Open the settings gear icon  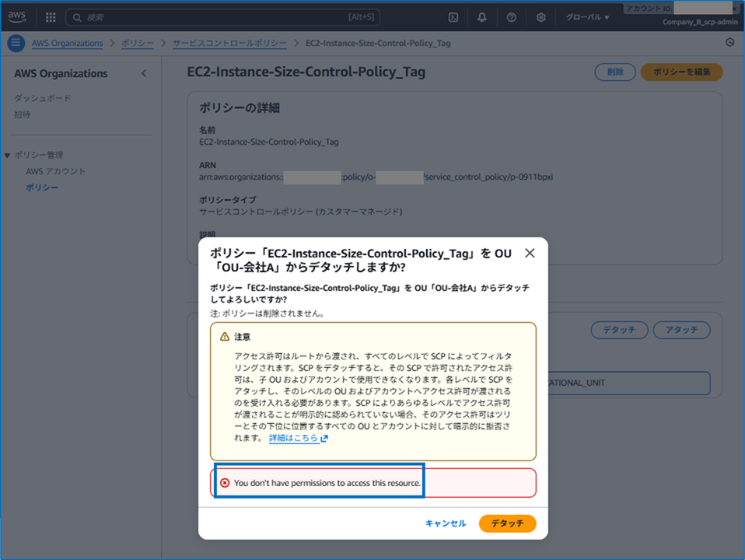point(541,17)
